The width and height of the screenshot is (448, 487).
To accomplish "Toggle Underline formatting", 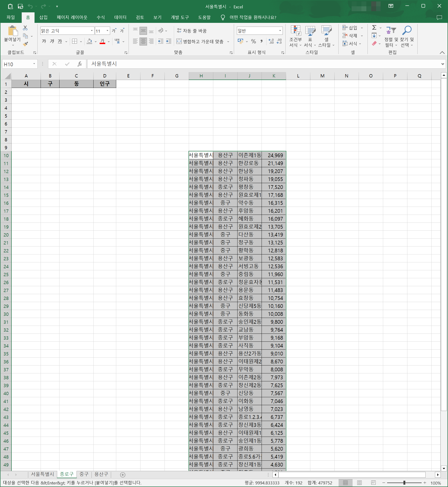I will coord(60,42).
